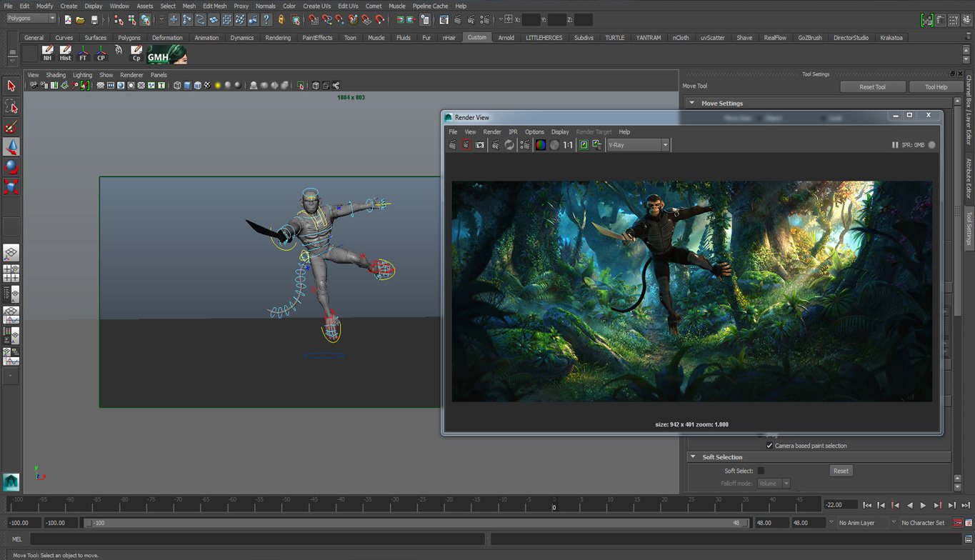
Task: Step to the next key
Action: click(937, 505)
